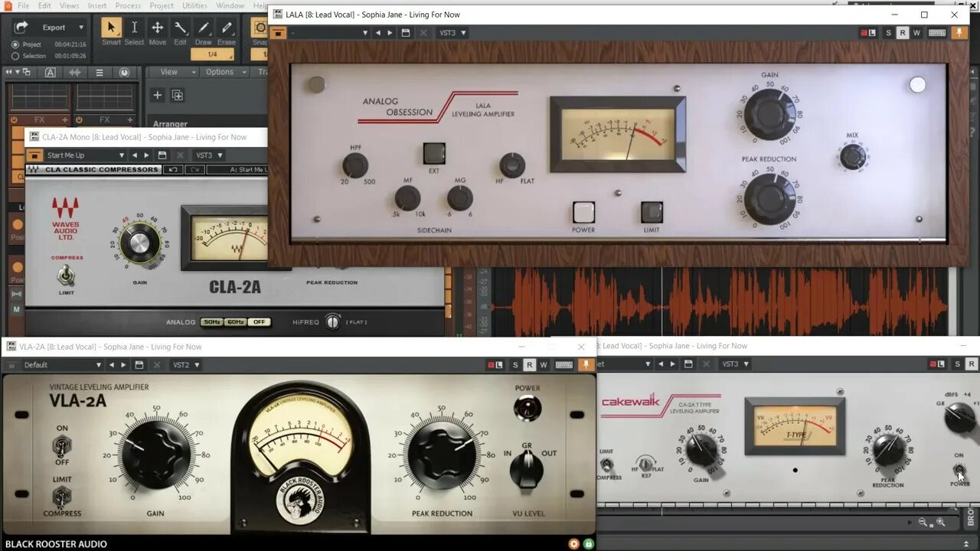Click the aL automation icon in LALA window

tap(868, 33)
